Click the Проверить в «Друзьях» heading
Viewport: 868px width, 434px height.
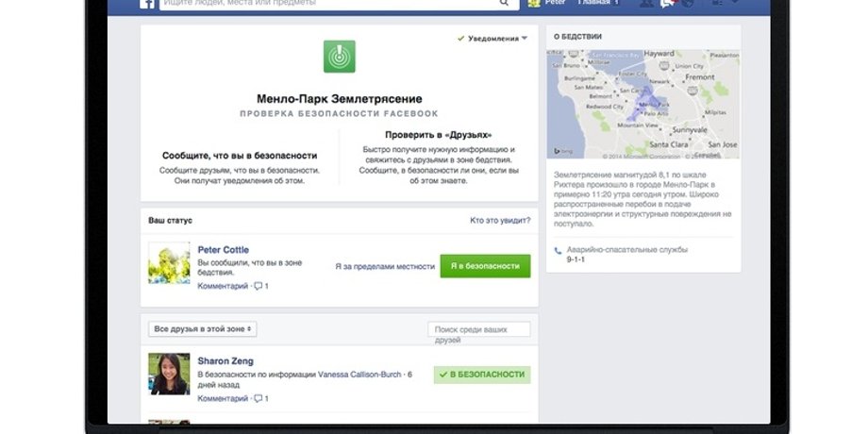click(439, 135)
